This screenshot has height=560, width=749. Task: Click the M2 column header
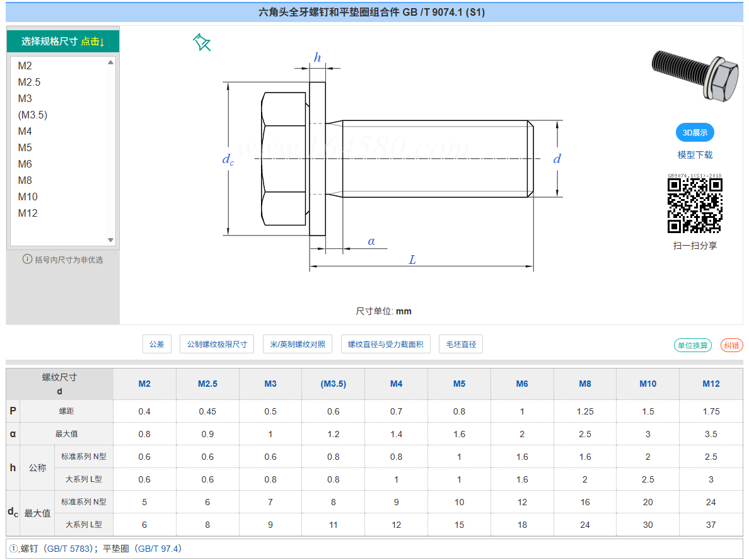coord(144,384)
